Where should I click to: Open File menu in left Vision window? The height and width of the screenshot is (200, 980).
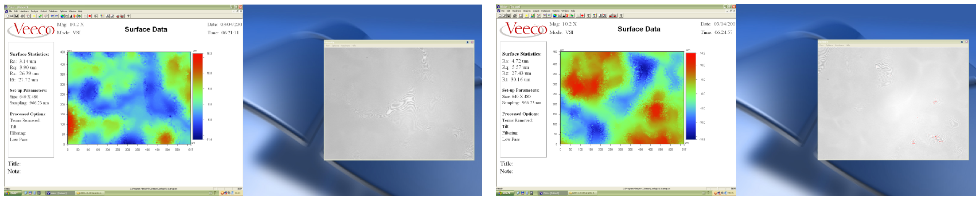coord(11,11)
